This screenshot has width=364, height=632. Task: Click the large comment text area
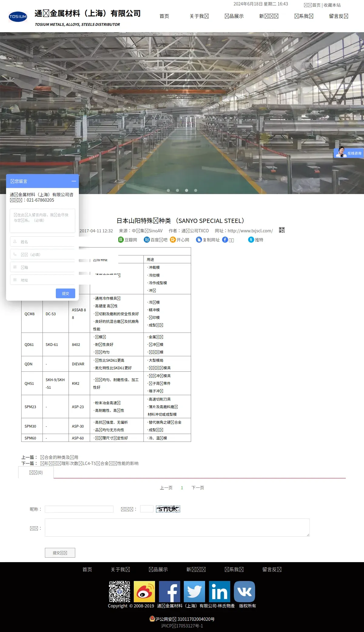[177, 528]
